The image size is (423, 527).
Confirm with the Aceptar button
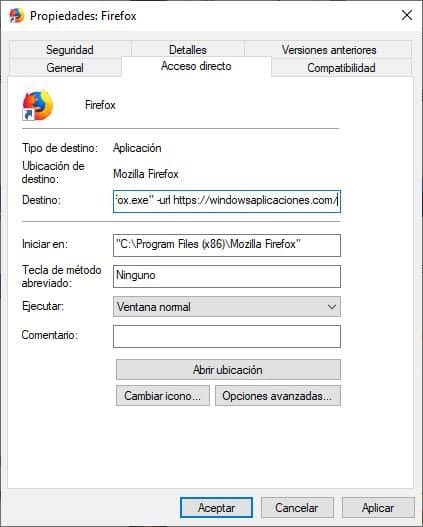[216, 508]
